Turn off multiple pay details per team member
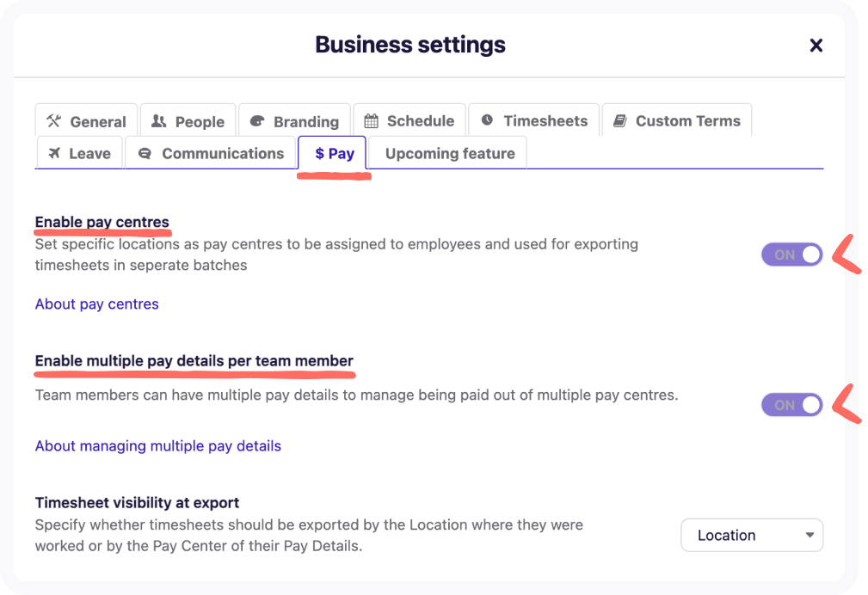Viewport: 868px width, 595px height. (791, 405)
